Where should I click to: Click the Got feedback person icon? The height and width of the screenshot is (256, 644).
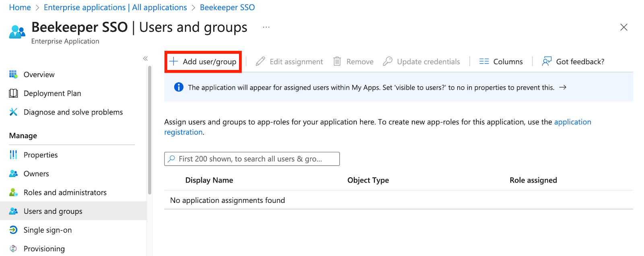(547, 61)
